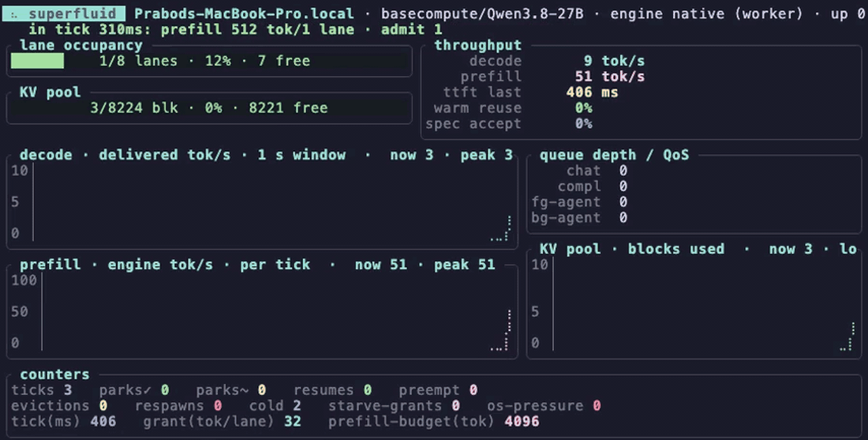Viewport: 868px width, 440px height.
Task: Click the evictions 0 counter
Action: pyautogui.click(x=59, y=406)
